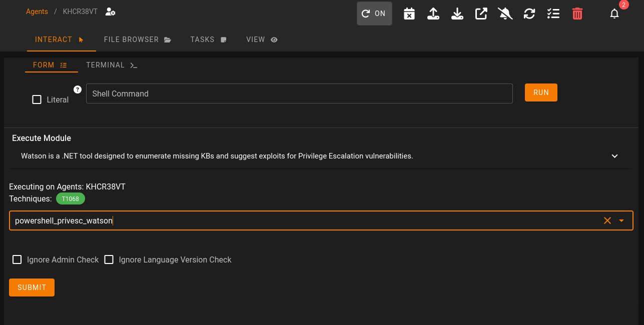Toggle the auto-refresh ON button
The width and height of the screenshot is (644, 325).
tap(374, 13)
